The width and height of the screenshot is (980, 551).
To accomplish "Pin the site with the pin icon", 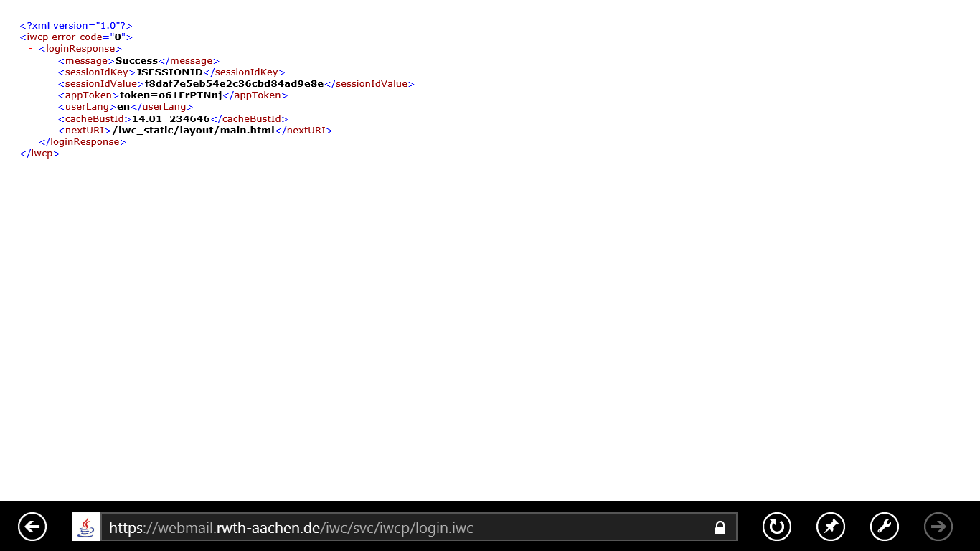I will pos(831,527).
